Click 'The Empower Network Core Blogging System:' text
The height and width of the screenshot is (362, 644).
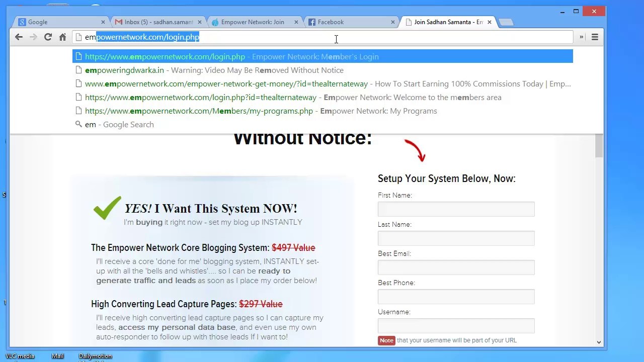[180, 248]
